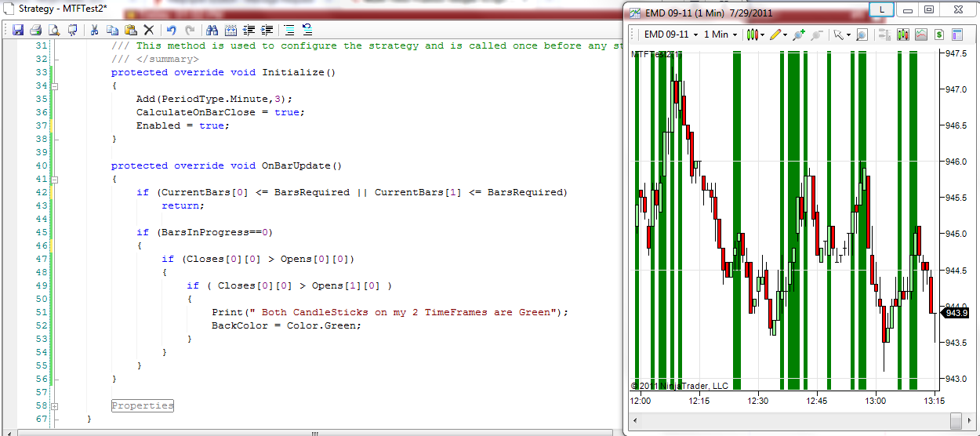Open the Indicators dialog from the chart toolbar
The height and width of the screenshot is (436, 980).
pos(921,35)
